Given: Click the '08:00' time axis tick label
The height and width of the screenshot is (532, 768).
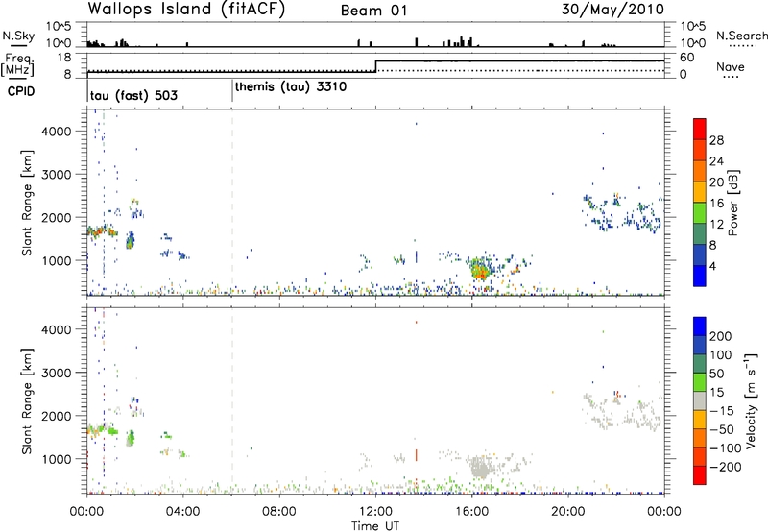Looking at the screenshot, I should coord(279,512).
